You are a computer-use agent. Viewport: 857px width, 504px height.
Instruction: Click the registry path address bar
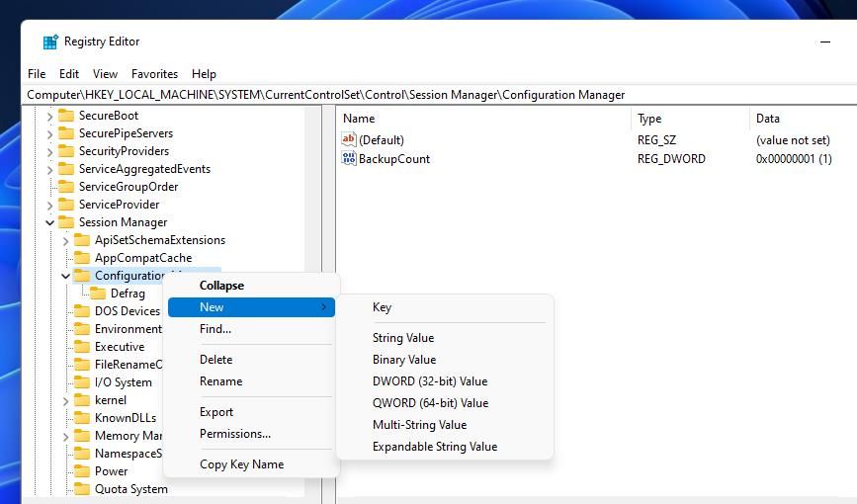click(440, 95)
